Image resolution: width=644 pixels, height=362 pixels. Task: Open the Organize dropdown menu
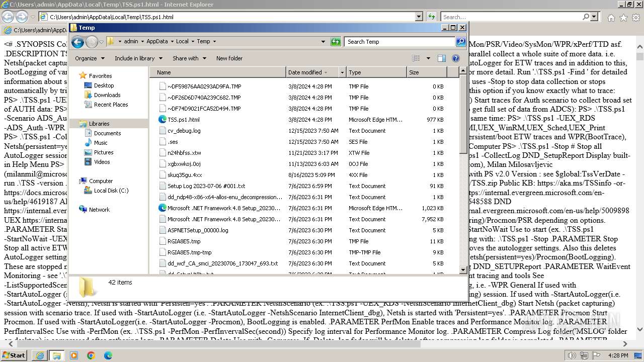tap(90, 58)
